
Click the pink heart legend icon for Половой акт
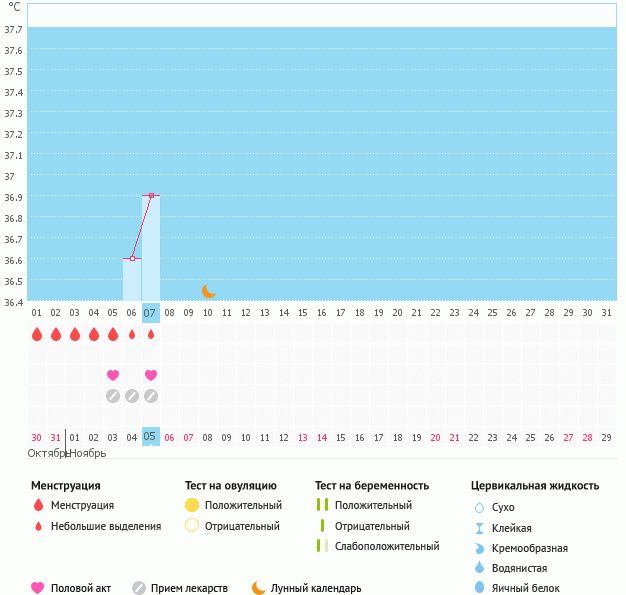pyautogui.click(x=38, y=588)
